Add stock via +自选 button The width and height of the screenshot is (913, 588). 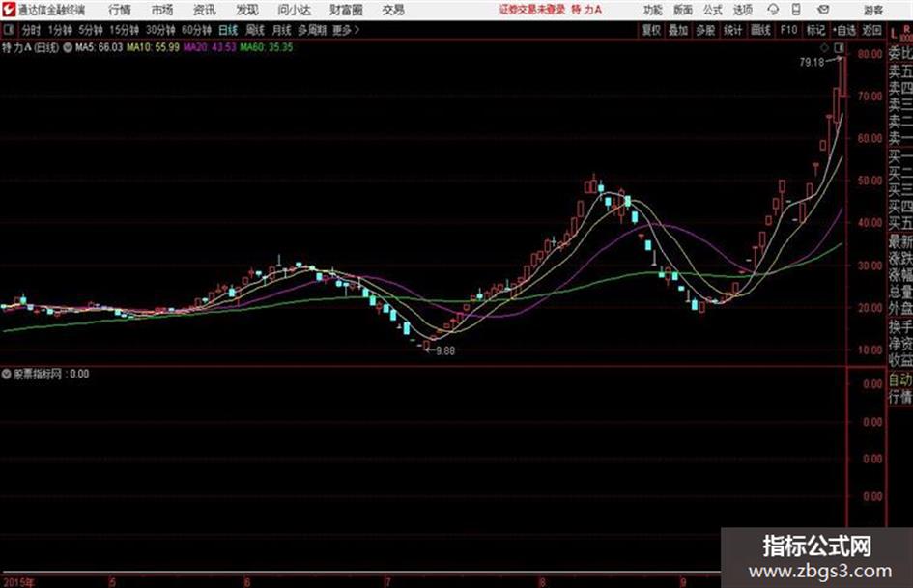coord(844,30)
